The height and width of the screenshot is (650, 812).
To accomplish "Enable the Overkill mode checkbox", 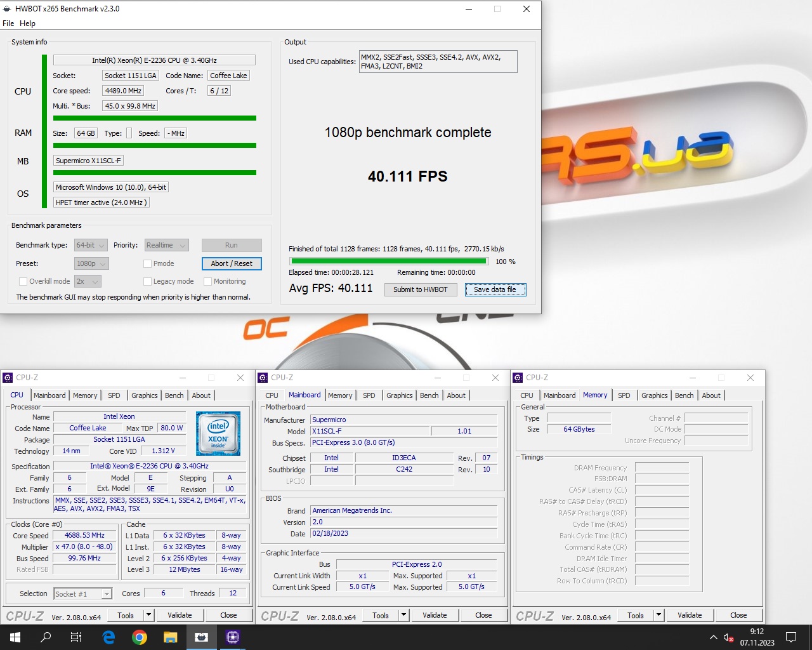I will coord(23,281).
